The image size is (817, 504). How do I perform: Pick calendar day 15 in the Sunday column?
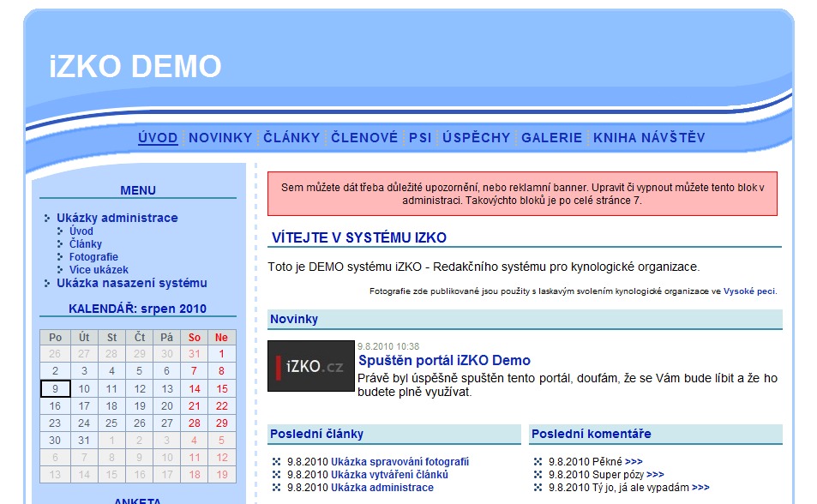point(221,389)
